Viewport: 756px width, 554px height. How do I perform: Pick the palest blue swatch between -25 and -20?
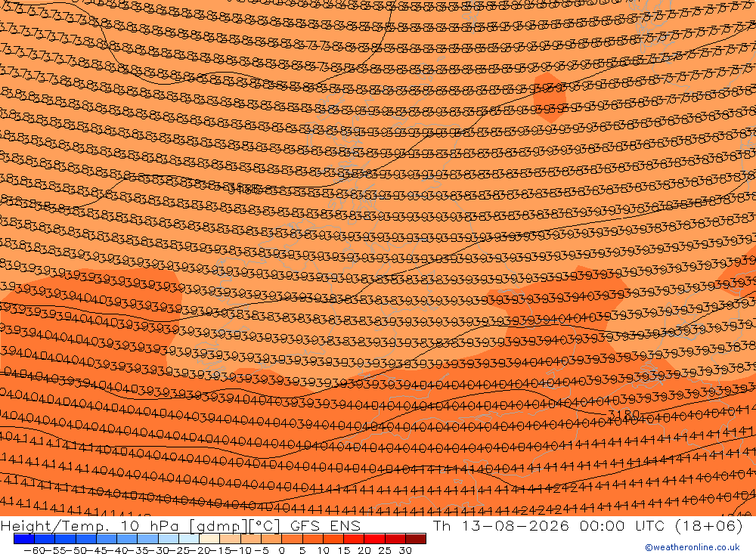[x=189, y=539]
